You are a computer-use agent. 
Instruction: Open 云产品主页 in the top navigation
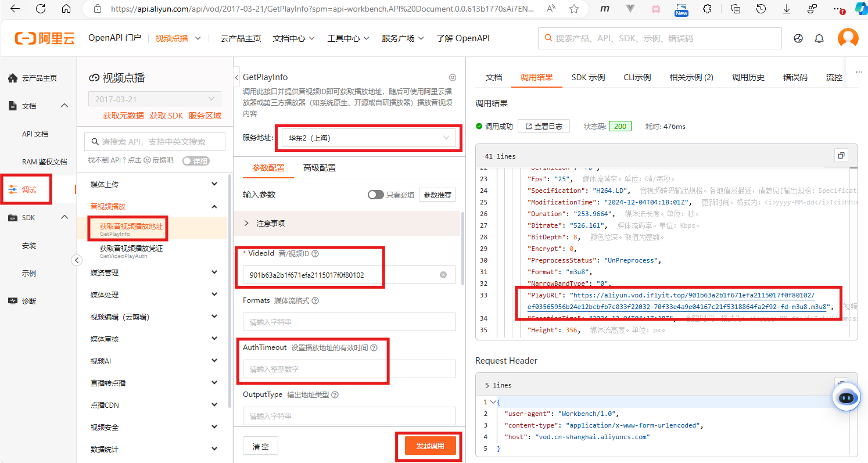241,38
